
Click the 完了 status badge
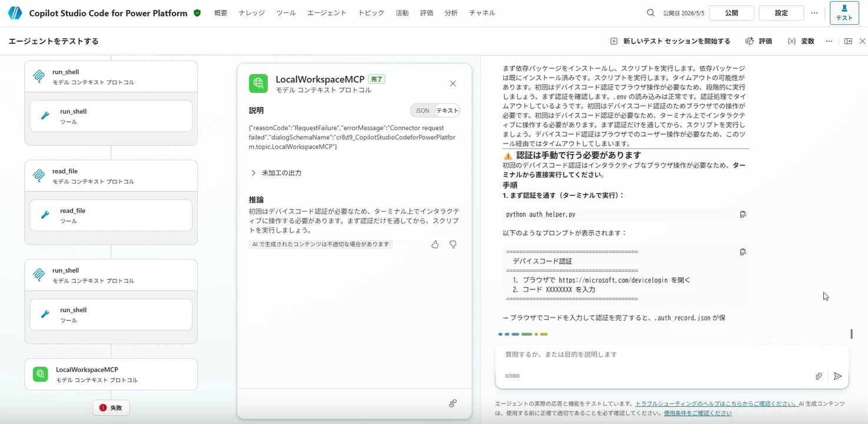[377, 79]
